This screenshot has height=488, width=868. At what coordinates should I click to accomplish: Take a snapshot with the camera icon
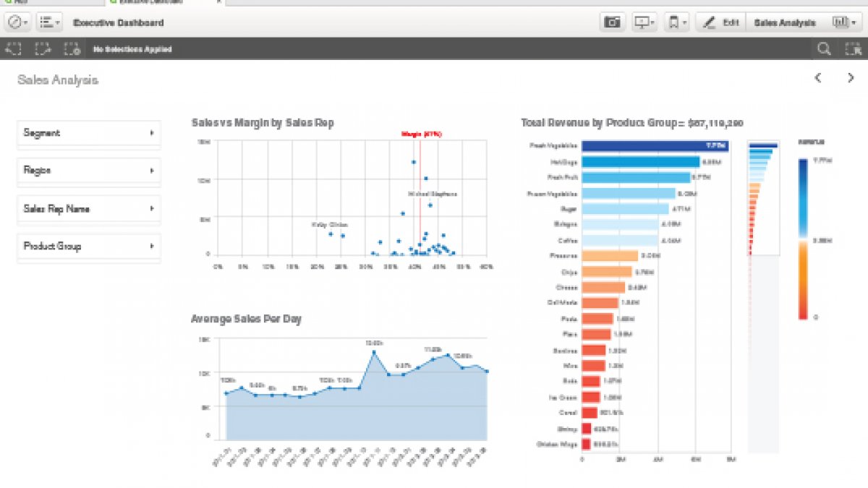(613, 22)
